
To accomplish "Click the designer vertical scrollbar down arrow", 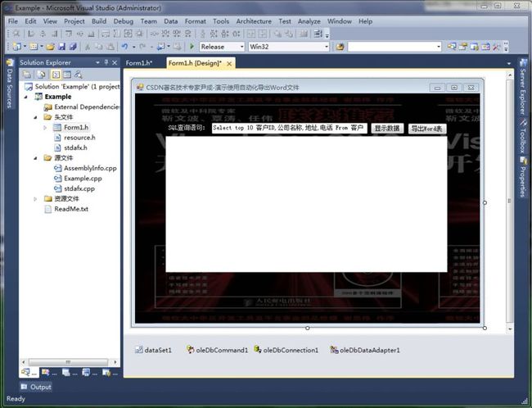I will 510,329.
